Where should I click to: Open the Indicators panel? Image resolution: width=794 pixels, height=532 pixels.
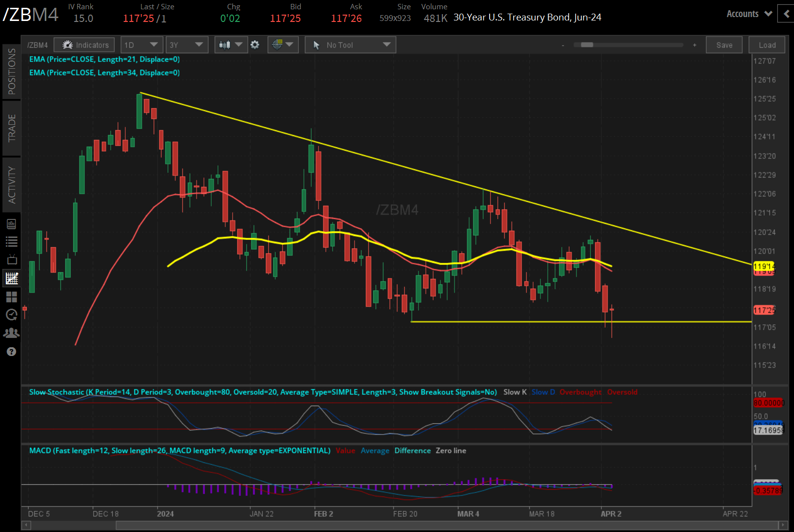tap(84, 45)
